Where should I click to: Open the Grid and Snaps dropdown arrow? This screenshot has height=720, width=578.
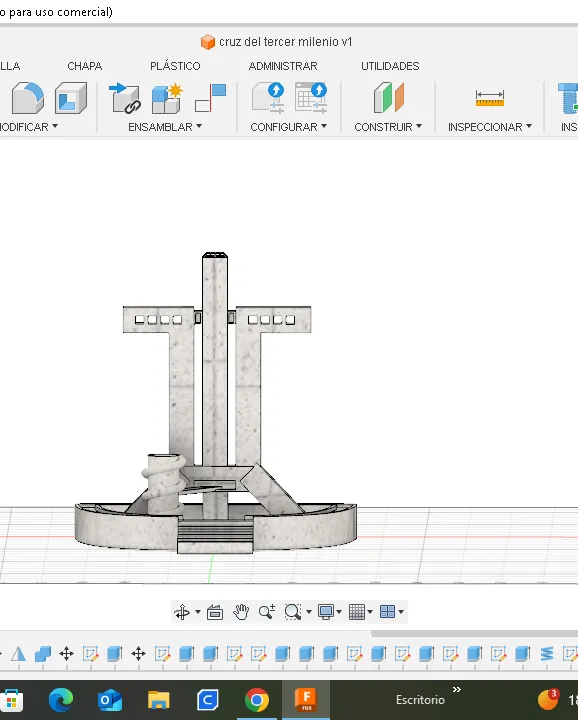point(370,612)
